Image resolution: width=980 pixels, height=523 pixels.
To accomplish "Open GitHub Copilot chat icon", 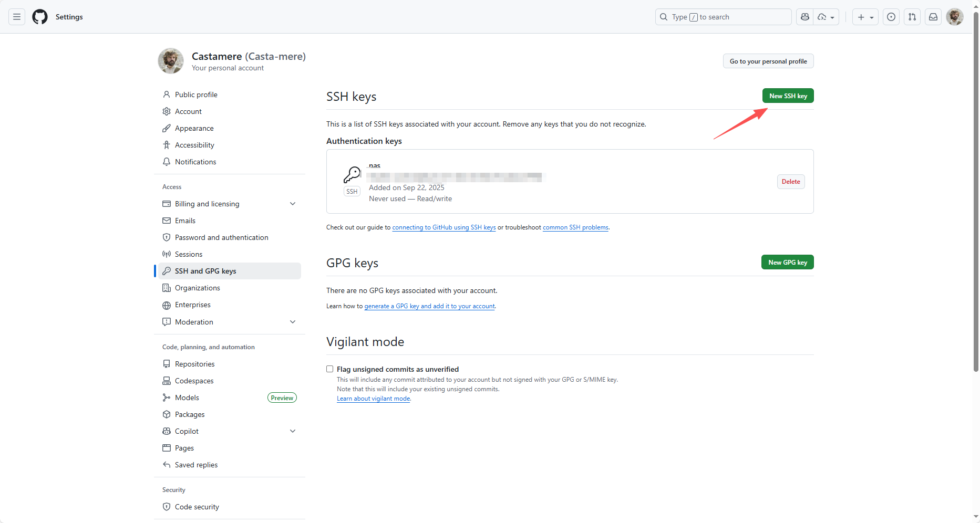I will (x=804, y=17).
